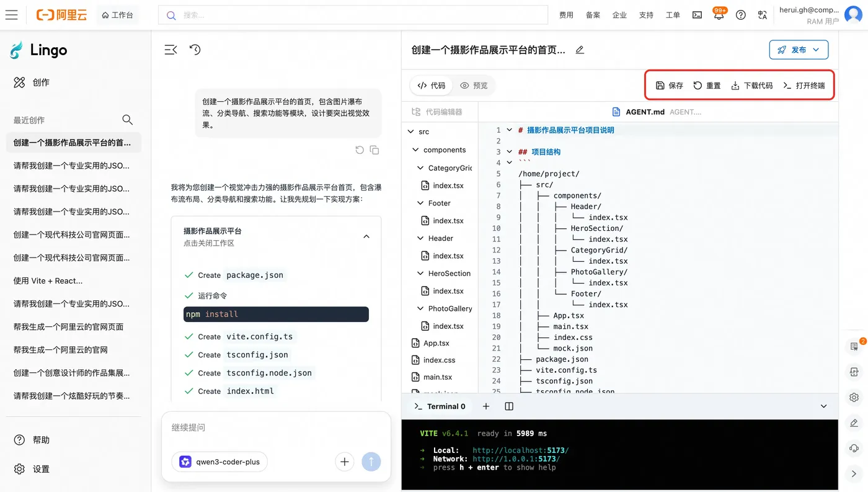The image size is (868, 492).
Task: Click the question-mark help icon in the top bar
Action: [x=741, y=15]
